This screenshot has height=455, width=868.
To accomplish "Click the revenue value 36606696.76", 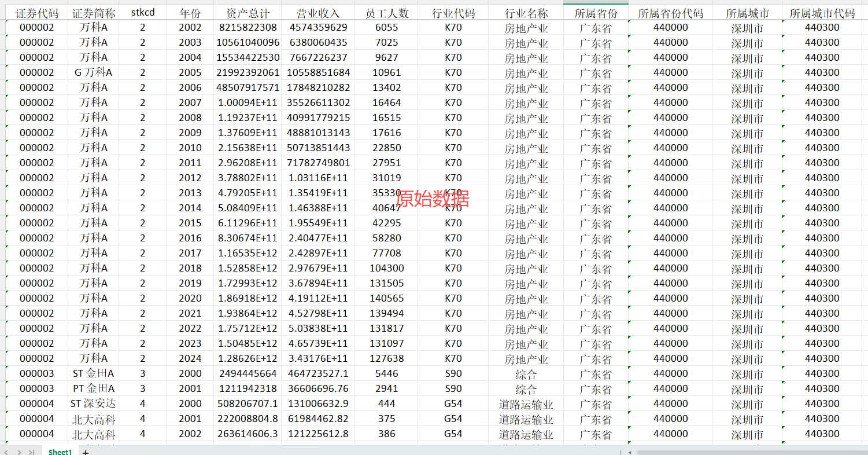I will pyautogui.click(x=319, y=388).
